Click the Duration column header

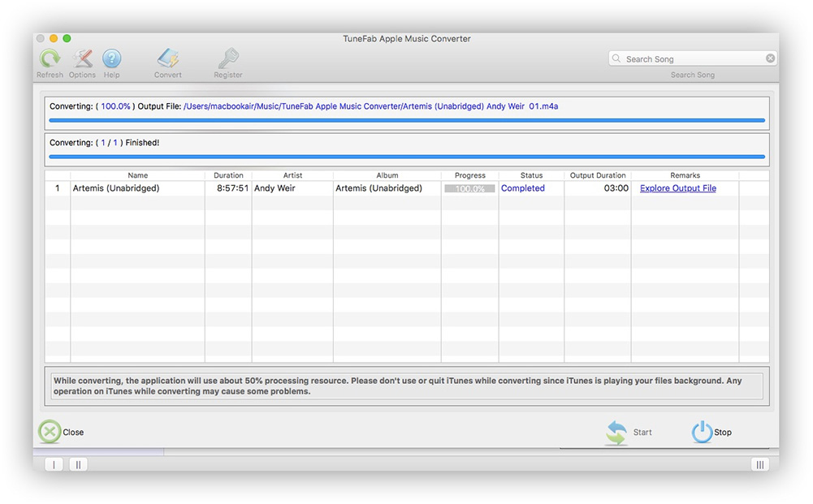coord(228,174)
